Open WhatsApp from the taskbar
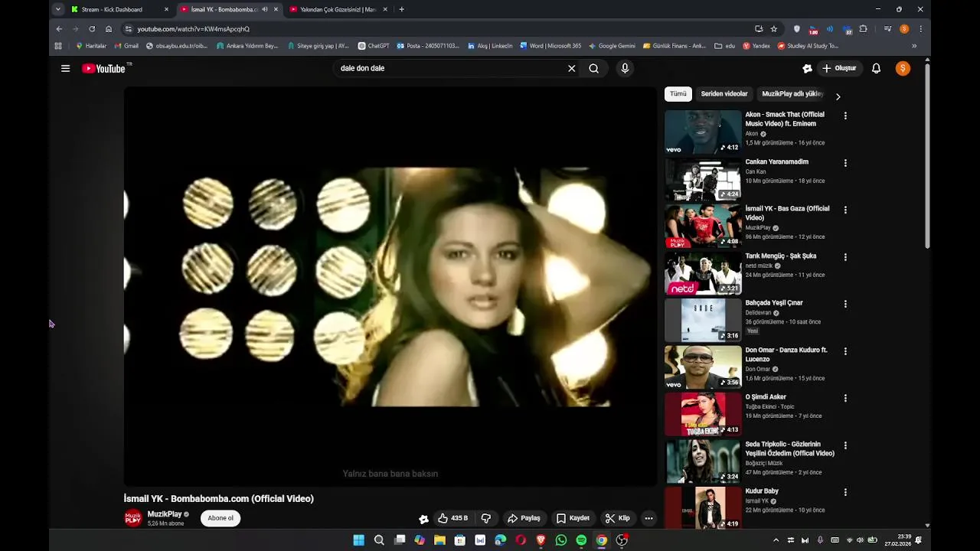Viewport: 980px width, 551px height. tap(561, 540)
